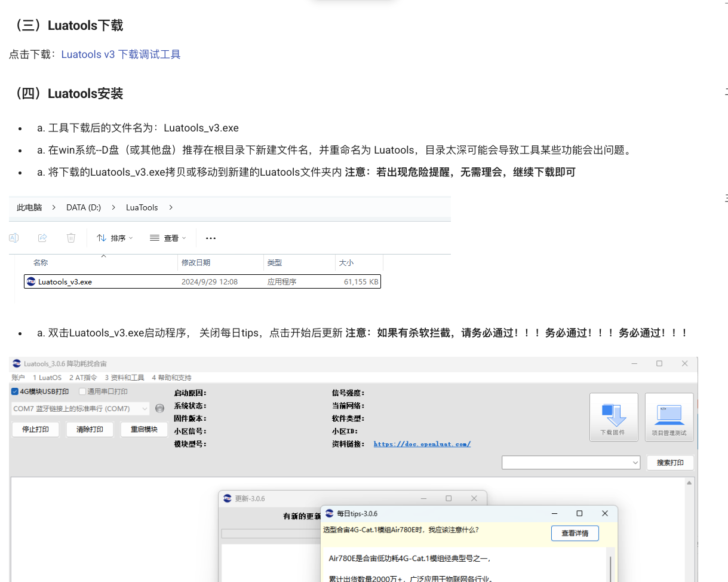This screenshot has height=582, width=728.
Task: Click 查看详情 in the 每日tips dialog
Action: click(574, 533)
